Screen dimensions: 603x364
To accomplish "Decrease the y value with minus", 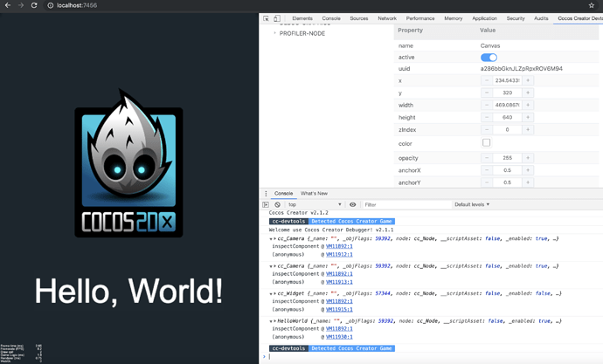I will [487, 93].
